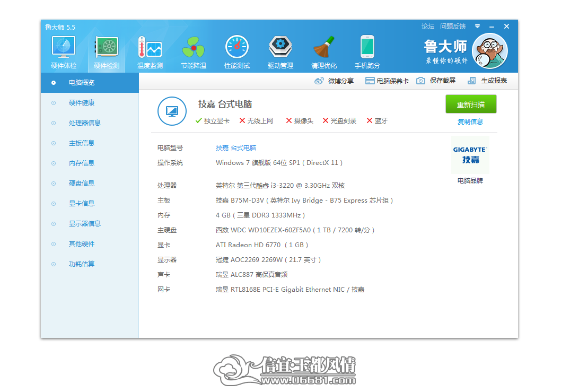570x392 pixels.
Task: Click the 鲁大师 5.5 window title
Action: pyautogui.click(x=60, y=27)
